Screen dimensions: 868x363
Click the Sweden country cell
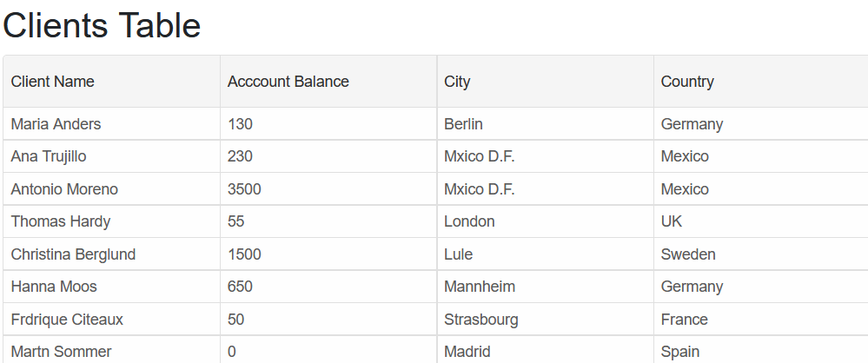click(x=760, y=254)
